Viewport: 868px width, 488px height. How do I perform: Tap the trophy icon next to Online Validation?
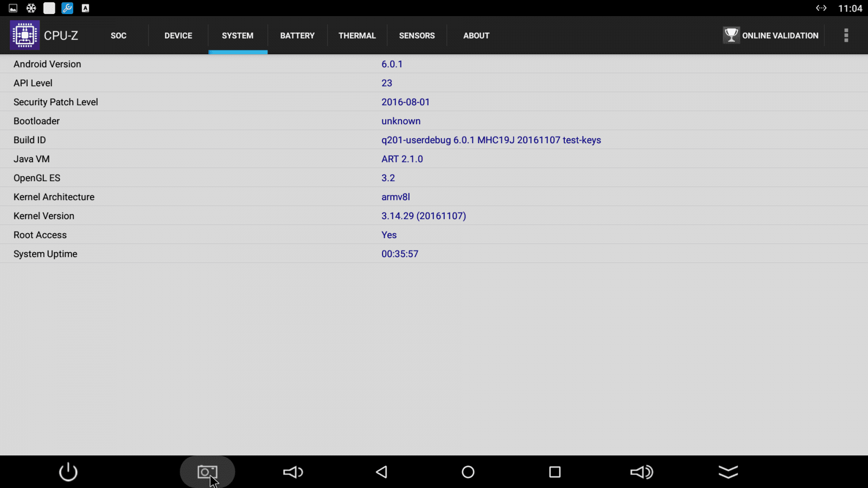coord(731,35)
